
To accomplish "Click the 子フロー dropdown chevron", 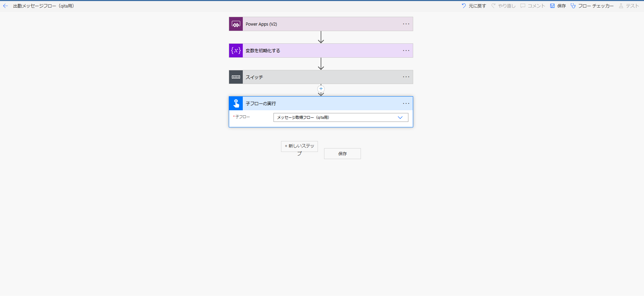I will (x=400, y=117).
